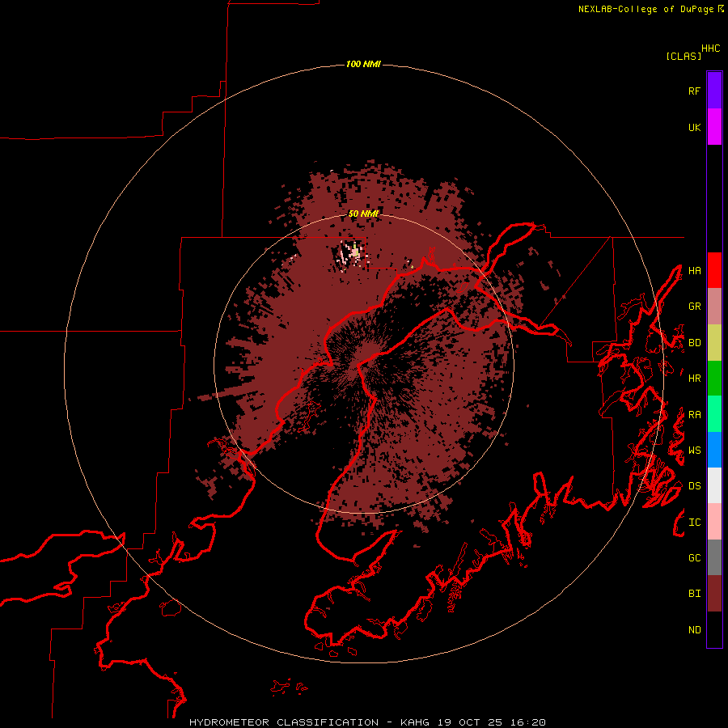Select the light pink IC swatch

[714, 522]
